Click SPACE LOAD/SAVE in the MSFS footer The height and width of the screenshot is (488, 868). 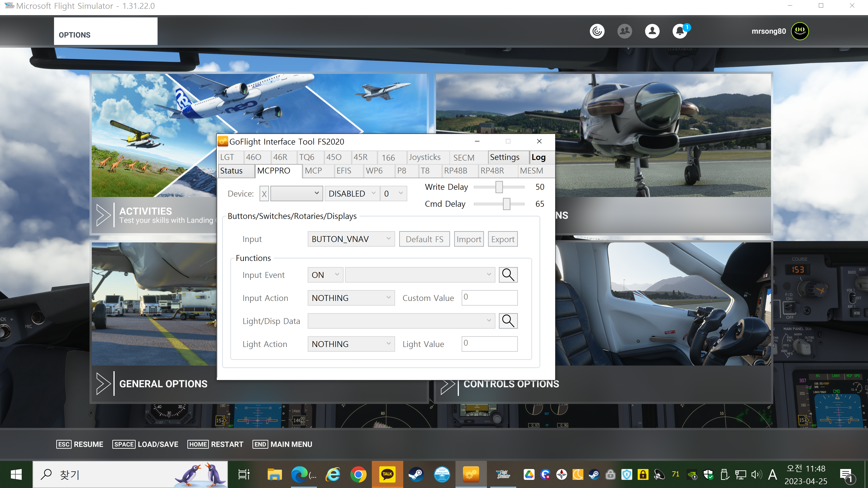145,445
